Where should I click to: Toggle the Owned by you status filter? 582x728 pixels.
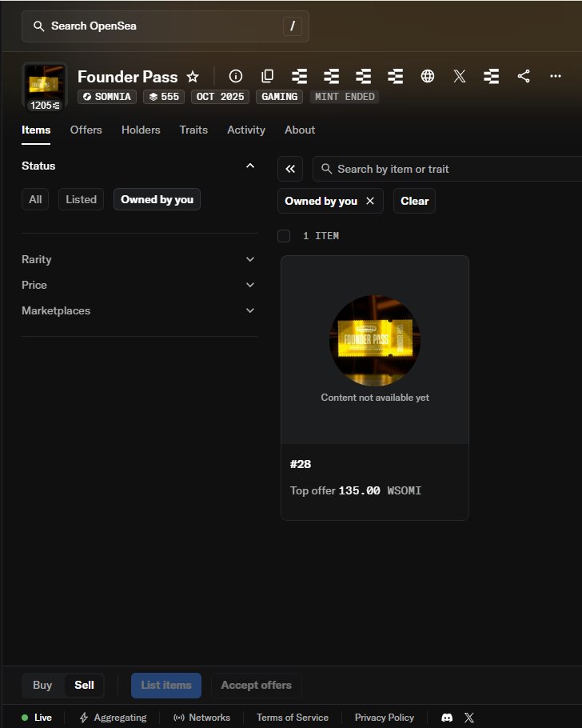[x=157, y=199]
